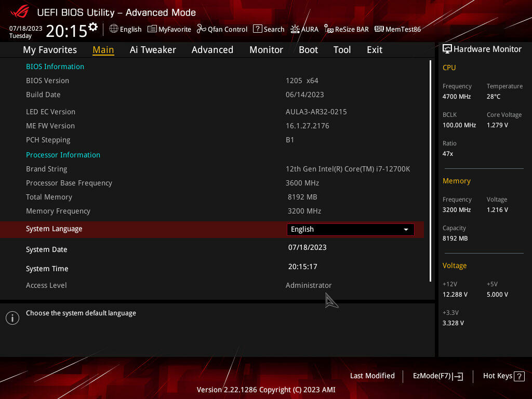Click the settings gear icon beside the clock

point(93,26)
